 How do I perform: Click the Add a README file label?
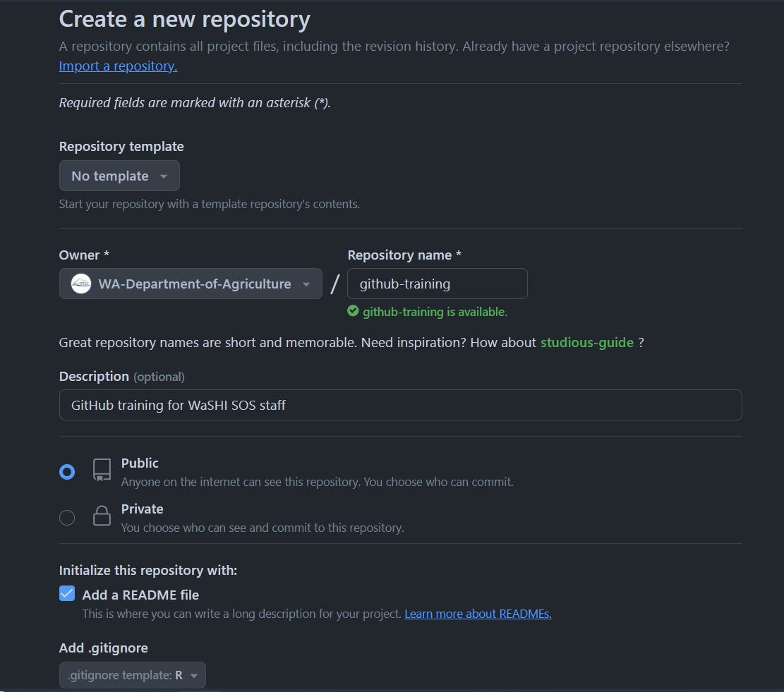[x=140, y=595]
